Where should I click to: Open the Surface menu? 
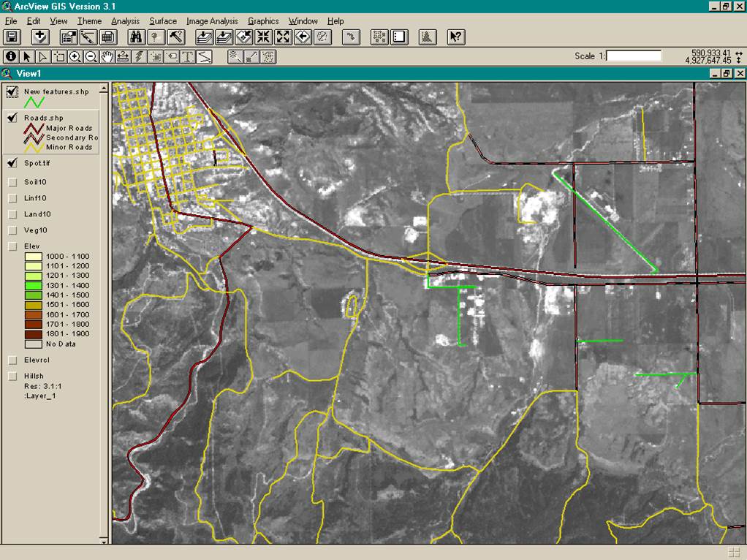point(162,21)
